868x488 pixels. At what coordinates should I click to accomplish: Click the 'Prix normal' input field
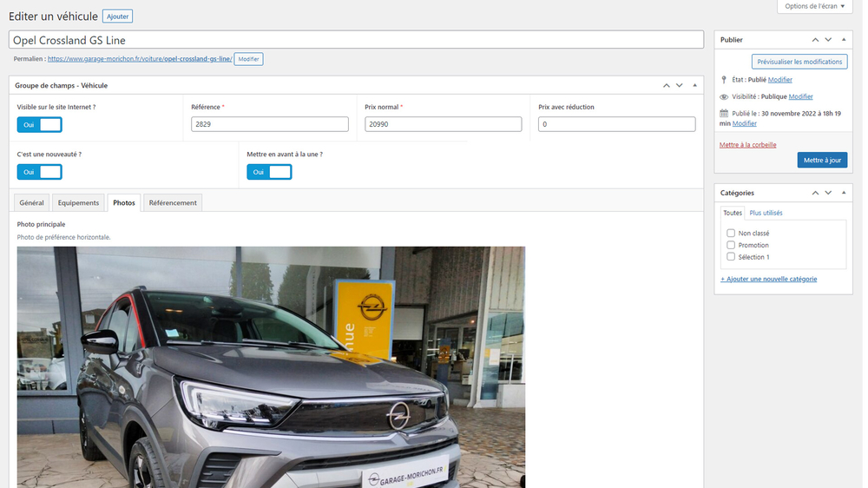point(443,125)
